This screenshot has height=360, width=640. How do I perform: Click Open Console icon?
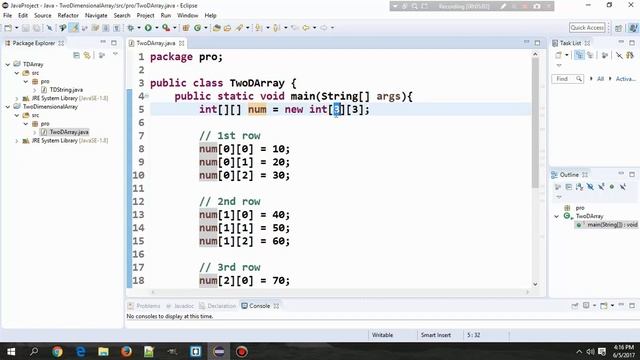tap(604, 306)
